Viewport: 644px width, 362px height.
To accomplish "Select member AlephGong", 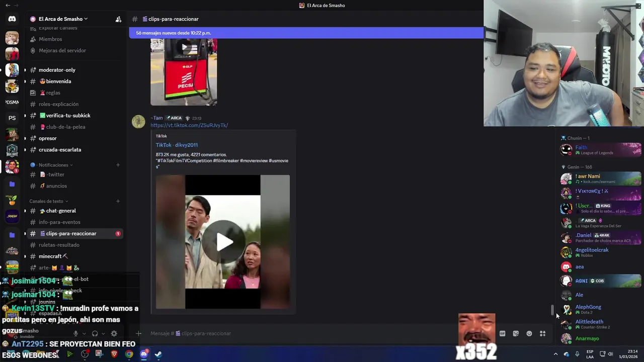I will click(601, 309).
